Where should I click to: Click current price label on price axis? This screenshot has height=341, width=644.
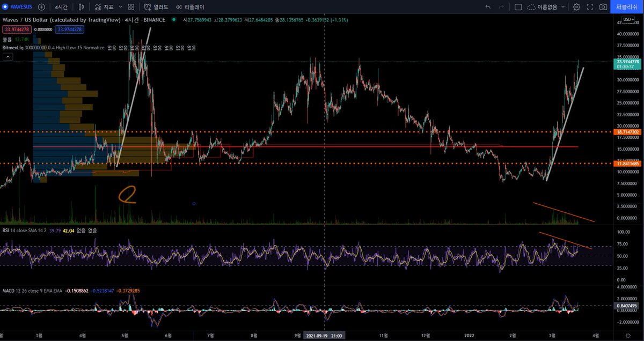coord(626,64)
